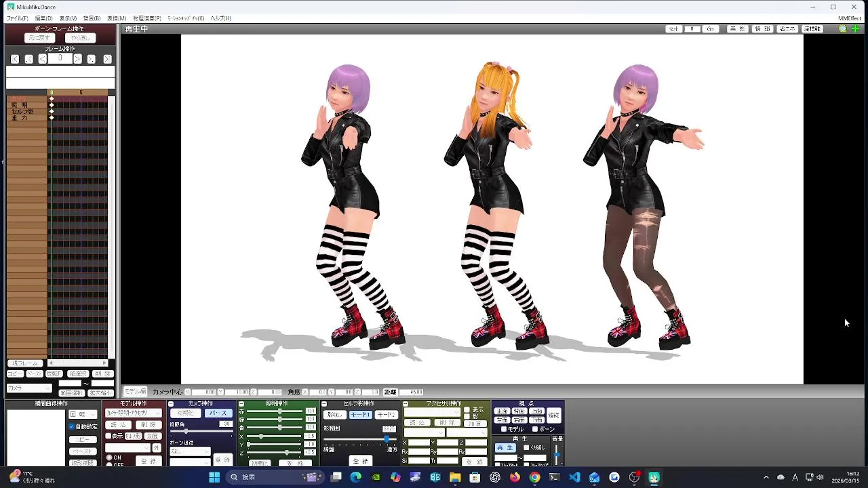Select the ON radio button in model panel
The image size is (868, 488).
coord(109,457)
